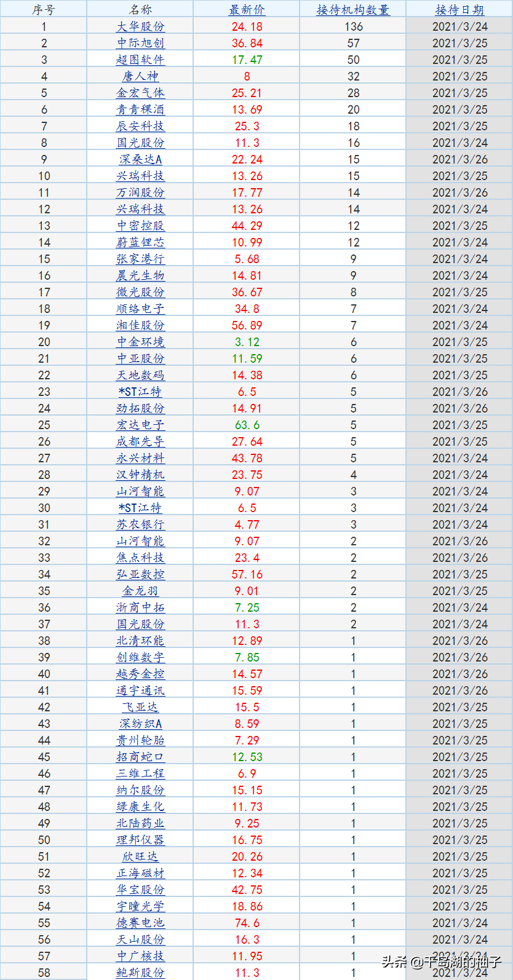Open the 华宝股份 link
Image resolution: width=513 pixels, height=980 pixels.
140,890
